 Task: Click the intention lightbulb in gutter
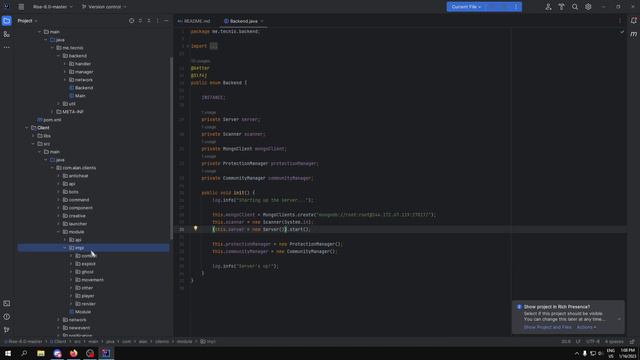point(196,229)
